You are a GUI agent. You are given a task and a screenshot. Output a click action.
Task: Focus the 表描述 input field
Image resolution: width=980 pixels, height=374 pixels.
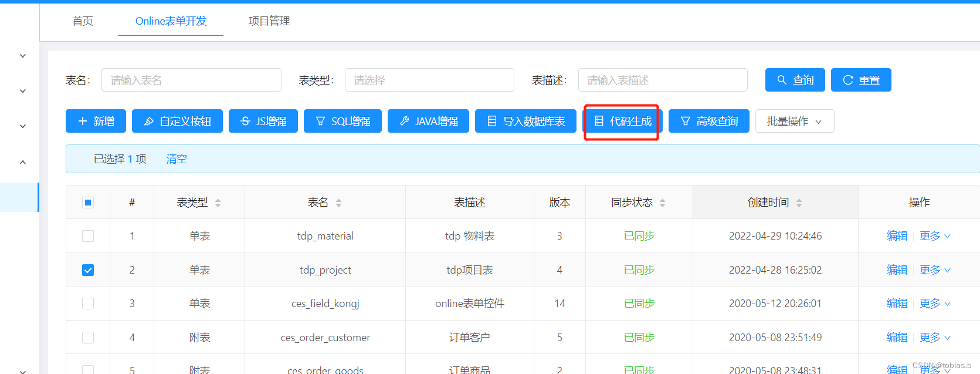663,80
